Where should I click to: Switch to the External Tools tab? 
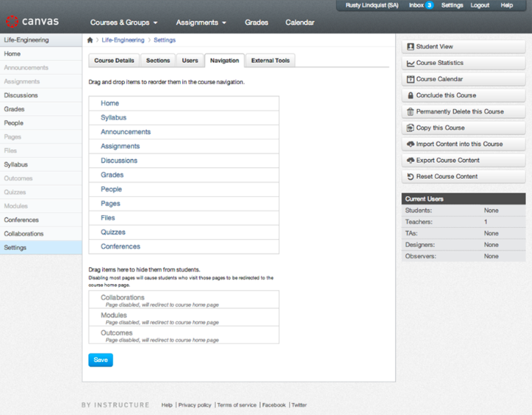(x=270, y=61)
